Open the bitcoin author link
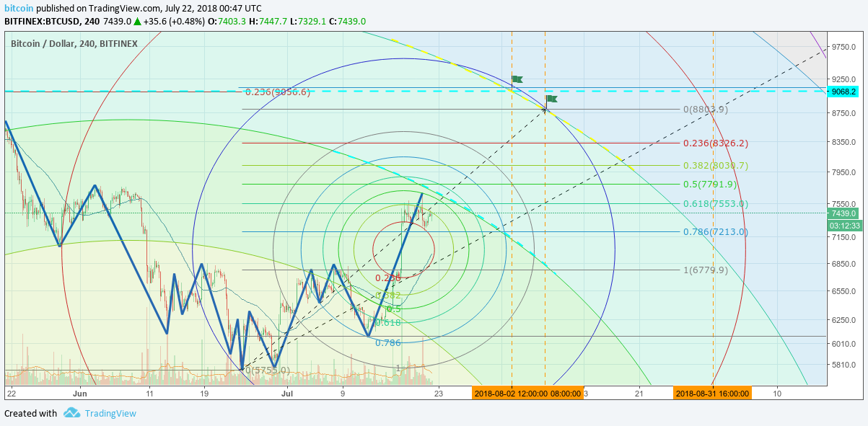 coord(18,8)
